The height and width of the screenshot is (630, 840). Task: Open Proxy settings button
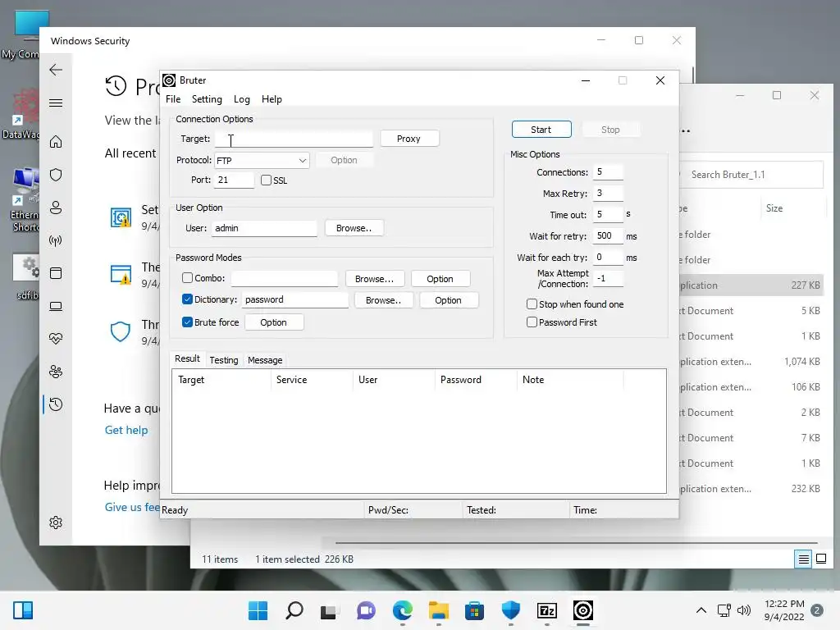(409, 139)
